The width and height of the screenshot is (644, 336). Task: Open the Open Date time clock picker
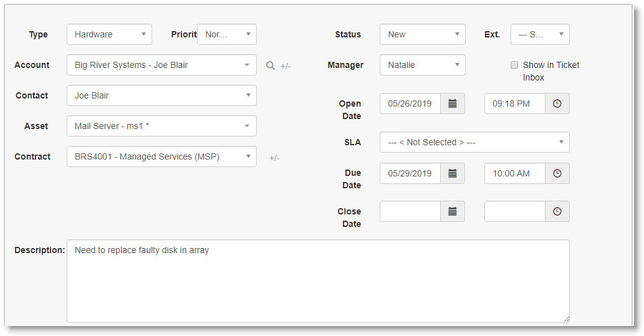557,103
